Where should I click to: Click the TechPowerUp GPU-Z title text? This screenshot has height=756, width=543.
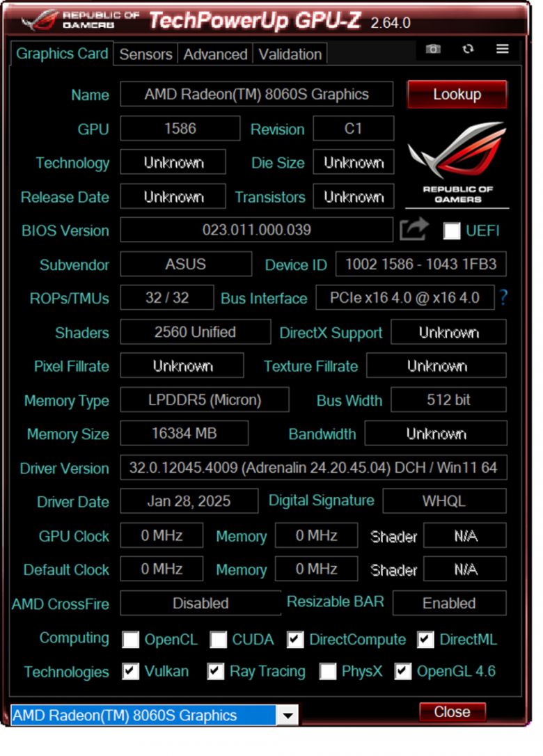[255, 20]
